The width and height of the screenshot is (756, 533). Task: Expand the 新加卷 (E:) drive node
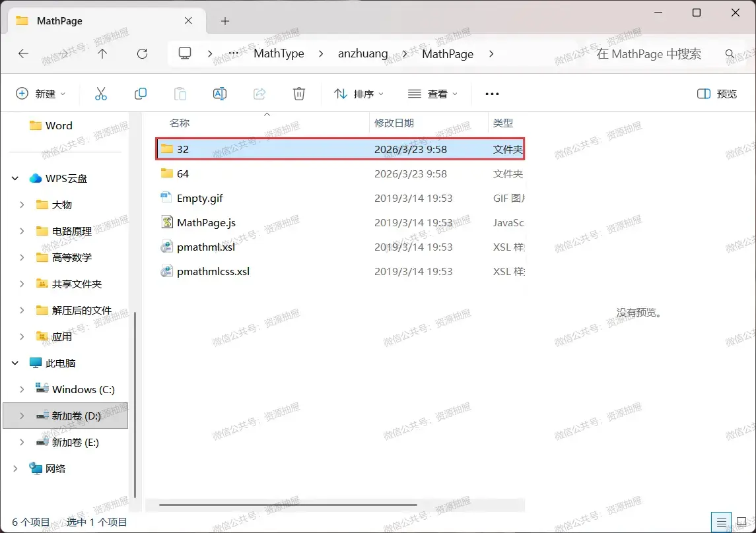pos(22,442)
